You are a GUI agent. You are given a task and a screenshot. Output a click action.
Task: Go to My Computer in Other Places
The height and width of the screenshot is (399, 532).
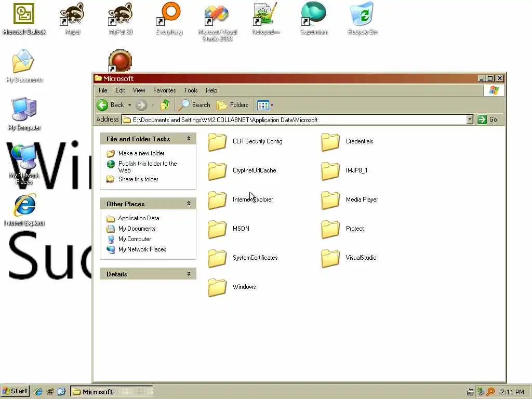pyautogui.click(x=135, y=239)
